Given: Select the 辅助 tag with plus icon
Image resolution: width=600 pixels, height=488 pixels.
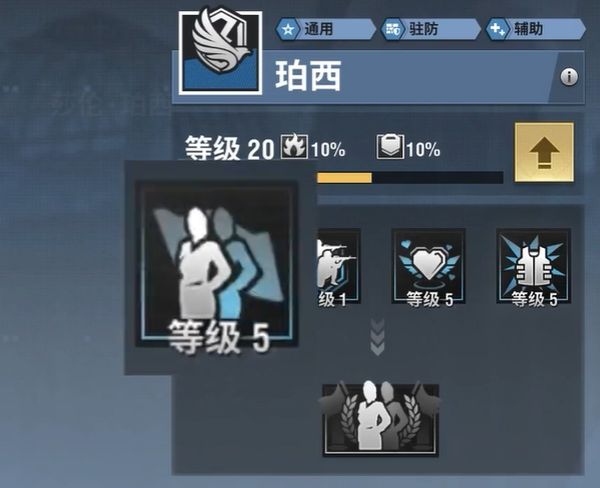Looking at the screenshot, I should tap(536, 29).
